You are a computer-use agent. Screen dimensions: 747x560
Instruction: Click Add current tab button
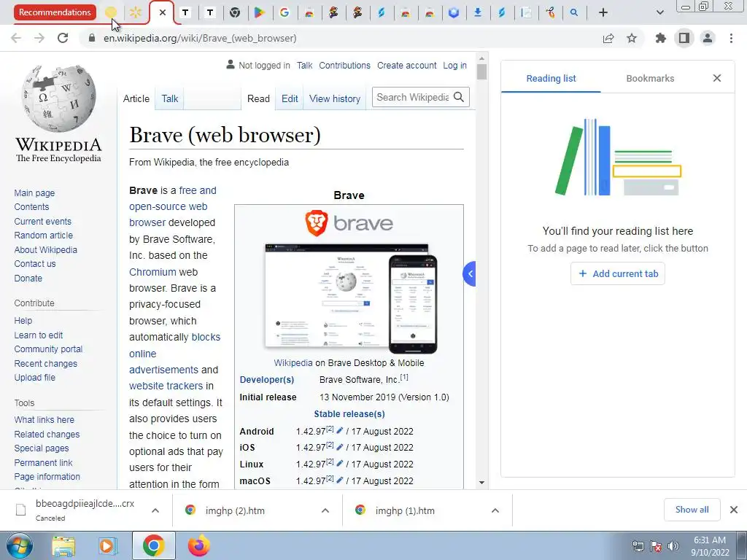pos(618,274)
